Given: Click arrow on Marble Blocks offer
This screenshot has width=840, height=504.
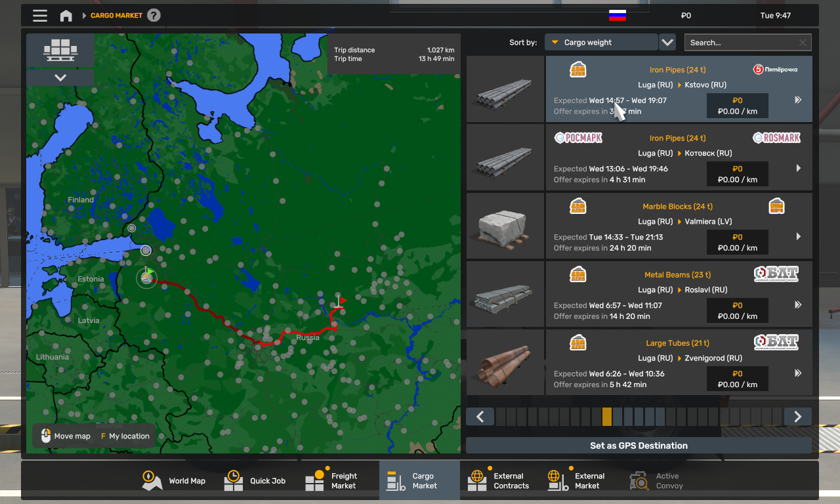Looking at the screenshot, I should click(x=798, y=236).
